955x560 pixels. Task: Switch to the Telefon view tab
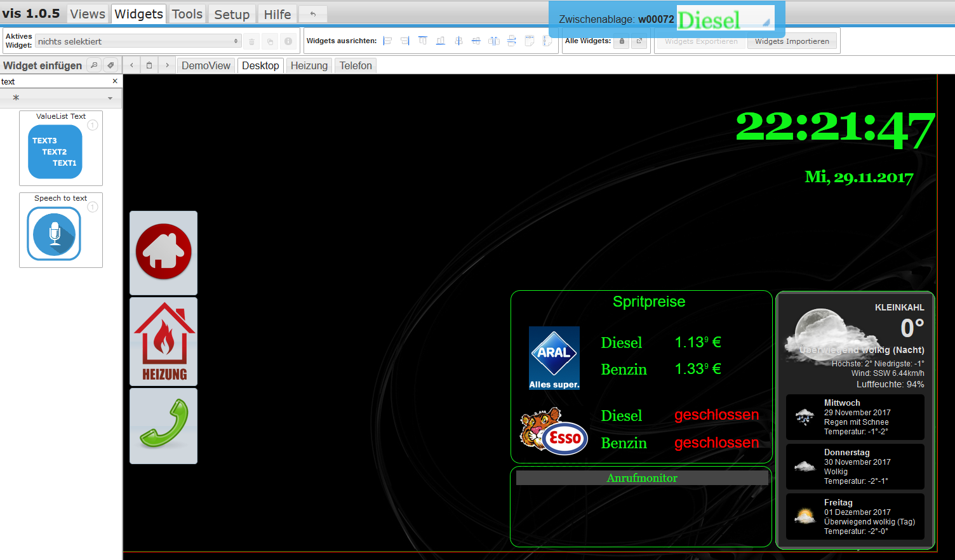pyautogui.click(x=356, y=65)
